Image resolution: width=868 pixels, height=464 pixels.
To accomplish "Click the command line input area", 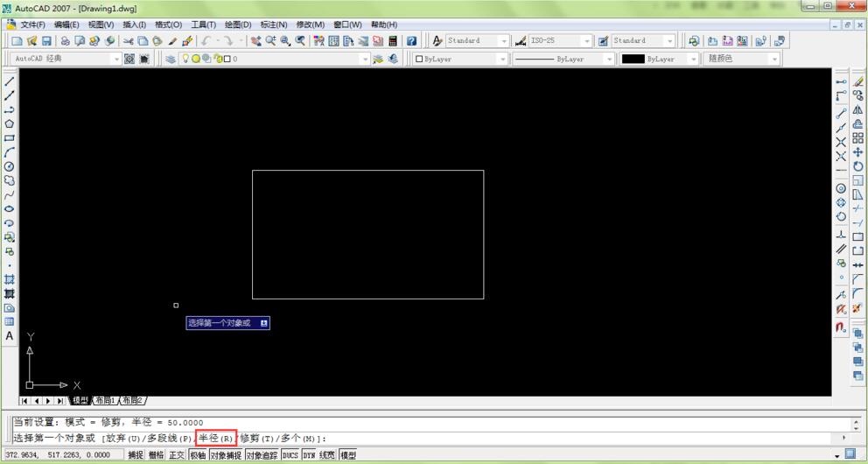I will 426,439.
